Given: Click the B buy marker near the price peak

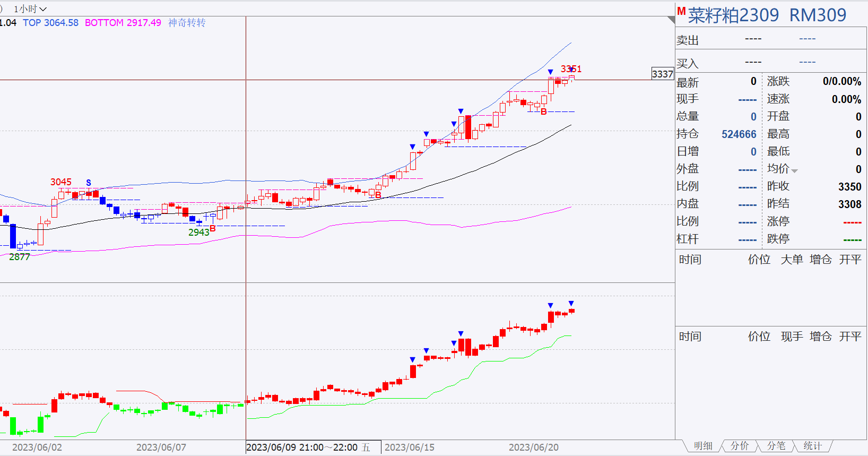Looking at the screenshot, I should coord(543,111).
